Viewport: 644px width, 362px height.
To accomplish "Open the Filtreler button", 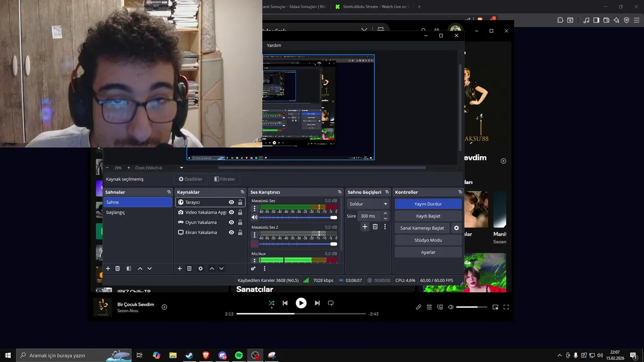I will pyautogui.click(x=224, y=179).
